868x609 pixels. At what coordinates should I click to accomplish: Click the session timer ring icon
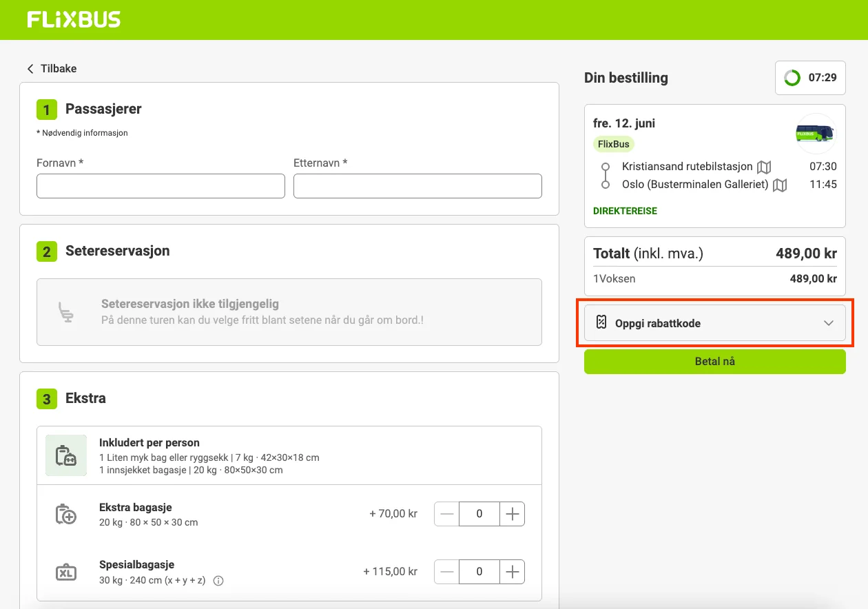793,78
